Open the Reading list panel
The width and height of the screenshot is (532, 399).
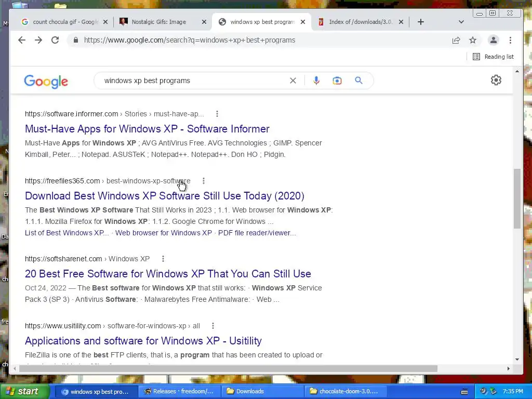(x=494, y=57)
